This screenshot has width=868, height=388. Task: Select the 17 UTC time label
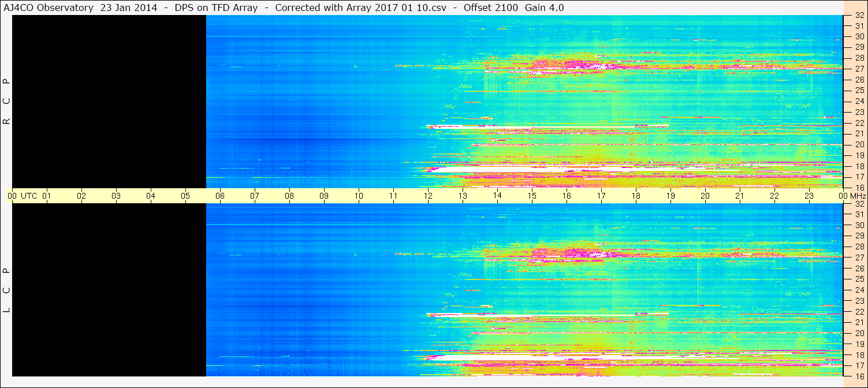[x=601, y=196]
